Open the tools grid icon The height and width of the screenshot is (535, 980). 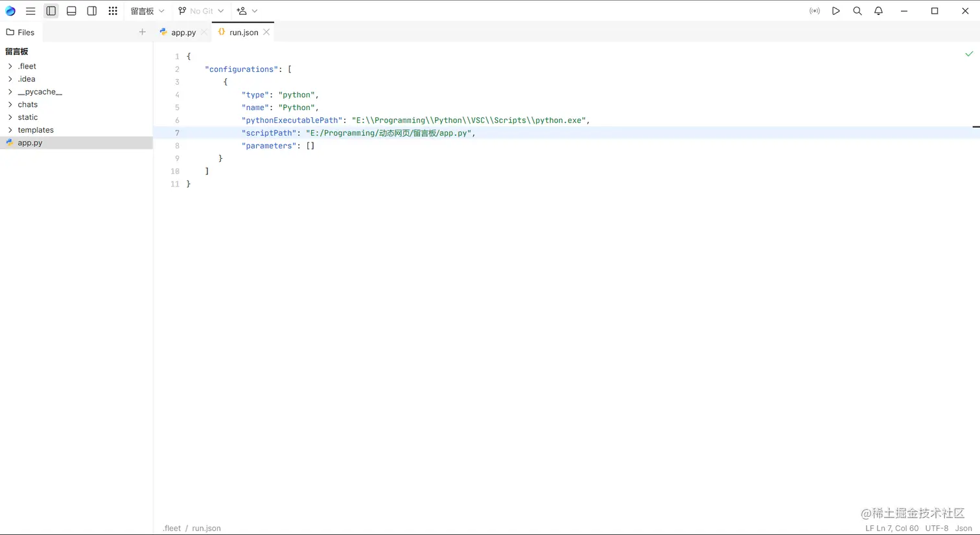coord(113,11)
